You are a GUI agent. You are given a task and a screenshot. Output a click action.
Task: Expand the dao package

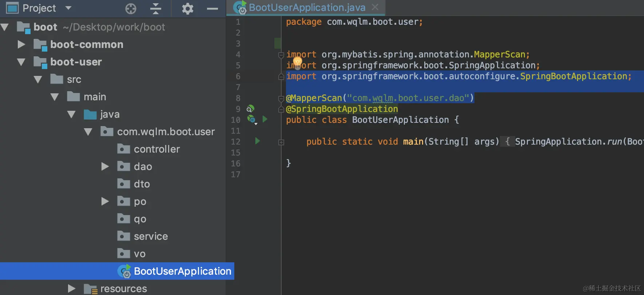(105, 166)
